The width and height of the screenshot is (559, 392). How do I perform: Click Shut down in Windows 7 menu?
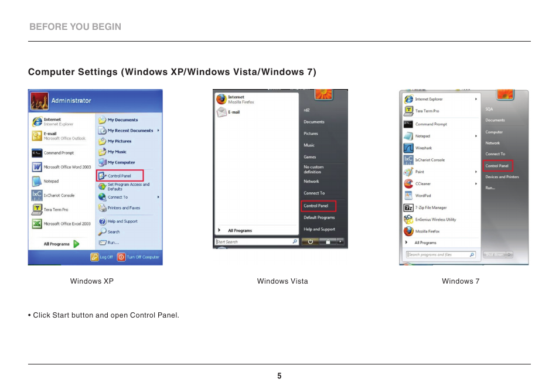(x=495, y=254)
